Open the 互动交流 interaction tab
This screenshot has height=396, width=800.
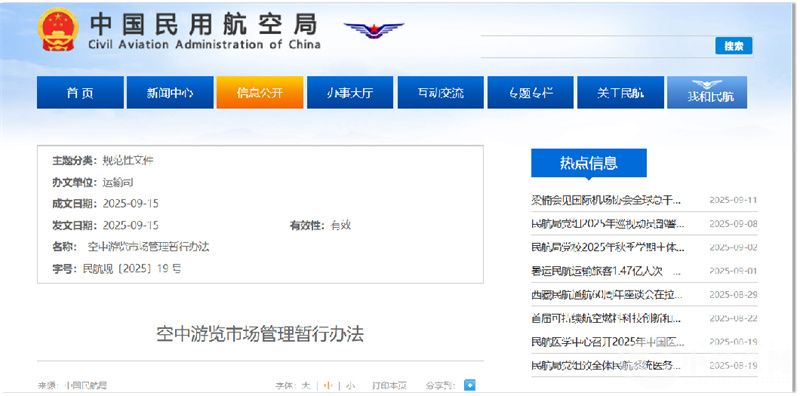pos(440,92)
